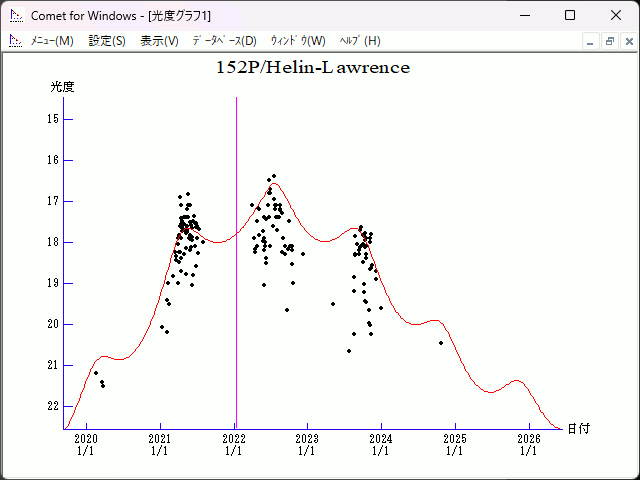Viewport: 640px width, 480px height.
Task: Click the 光度 magnitude axis label
Action: pyautogui.click(x=63, y=87)
